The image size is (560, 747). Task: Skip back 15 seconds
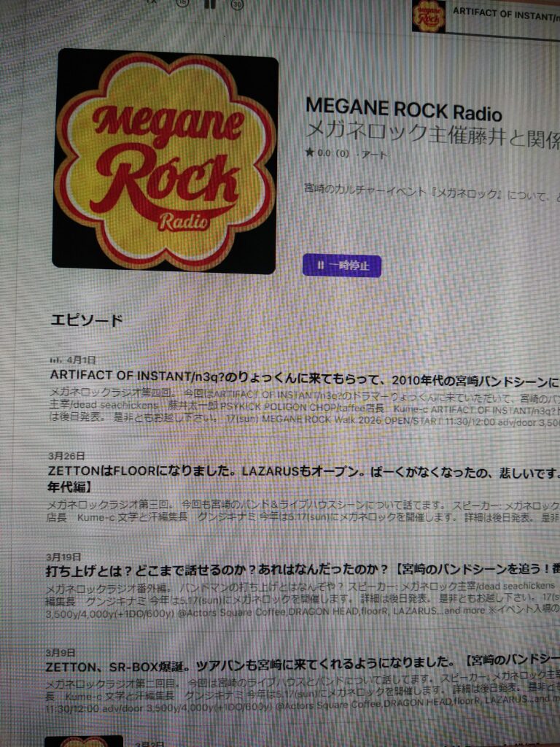(182, 4)
